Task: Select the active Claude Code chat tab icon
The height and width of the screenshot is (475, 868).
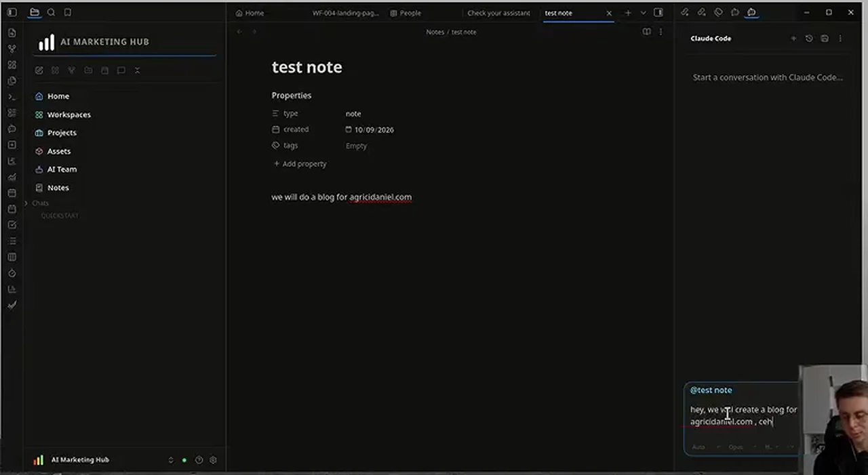Action: [751, 12]
